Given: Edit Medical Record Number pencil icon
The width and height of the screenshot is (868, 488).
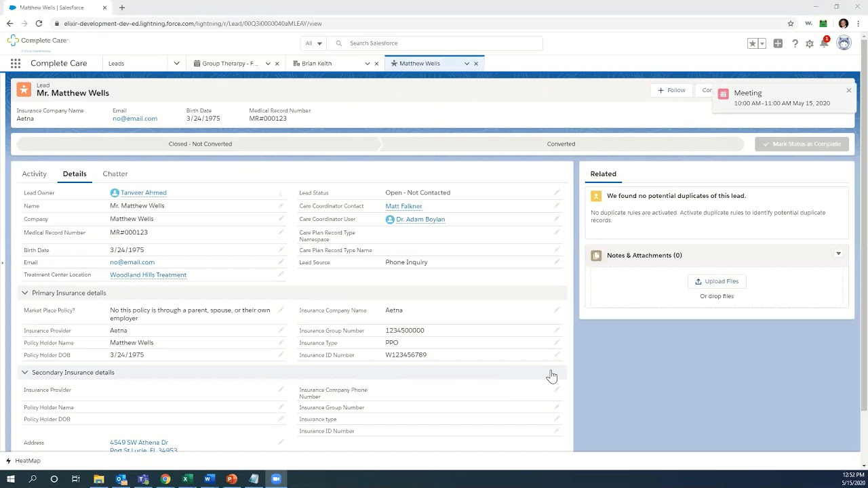Looking at the screenshot, I should 281,232.
